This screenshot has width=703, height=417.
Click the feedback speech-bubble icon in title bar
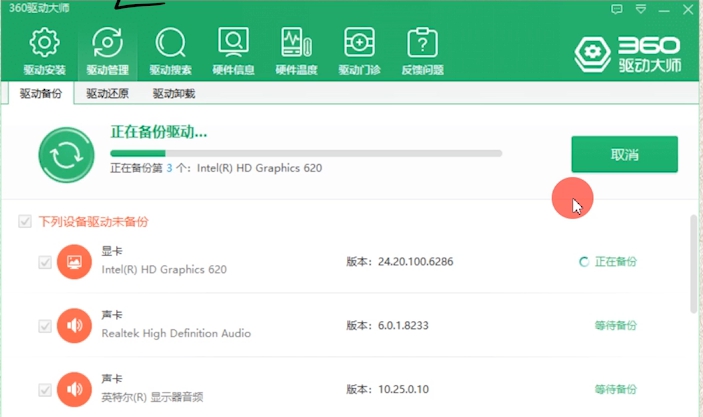(617, 9)
